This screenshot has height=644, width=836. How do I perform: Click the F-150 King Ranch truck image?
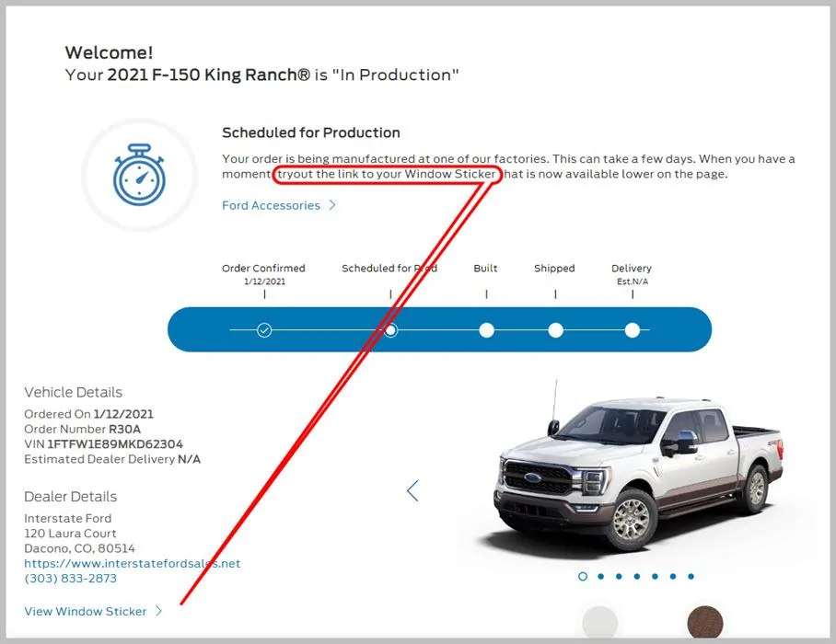tap(635, 469)
